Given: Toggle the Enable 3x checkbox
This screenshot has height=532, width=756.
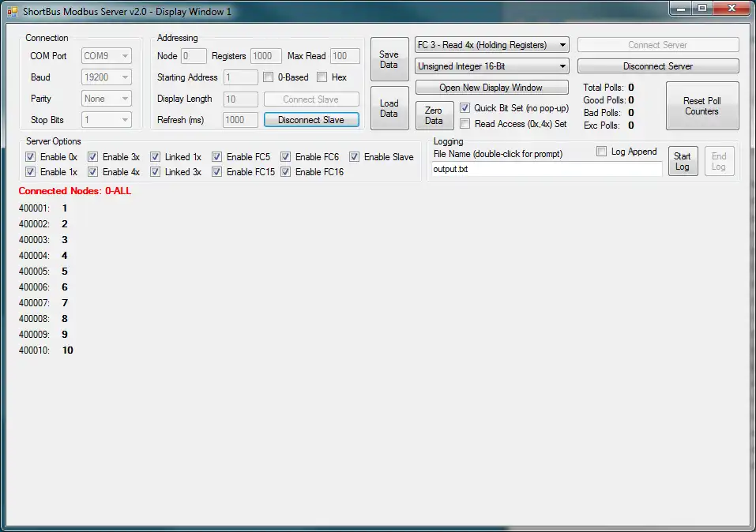Looking at the screenshot, I should [92, 156].
